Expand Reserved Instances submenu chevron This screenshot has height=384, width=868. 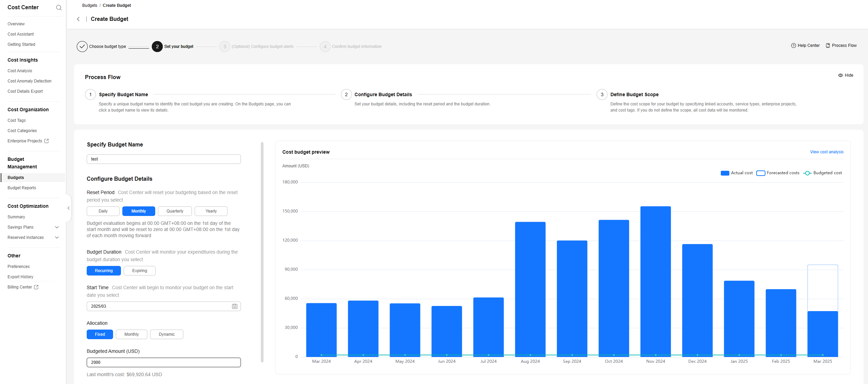point(57,238)
